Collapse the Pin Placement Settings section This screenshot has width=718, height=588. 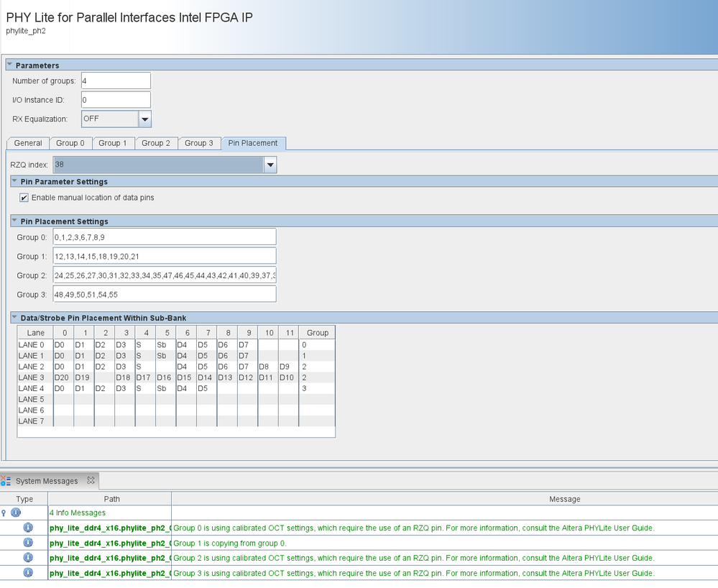click(x=15, y=221)
